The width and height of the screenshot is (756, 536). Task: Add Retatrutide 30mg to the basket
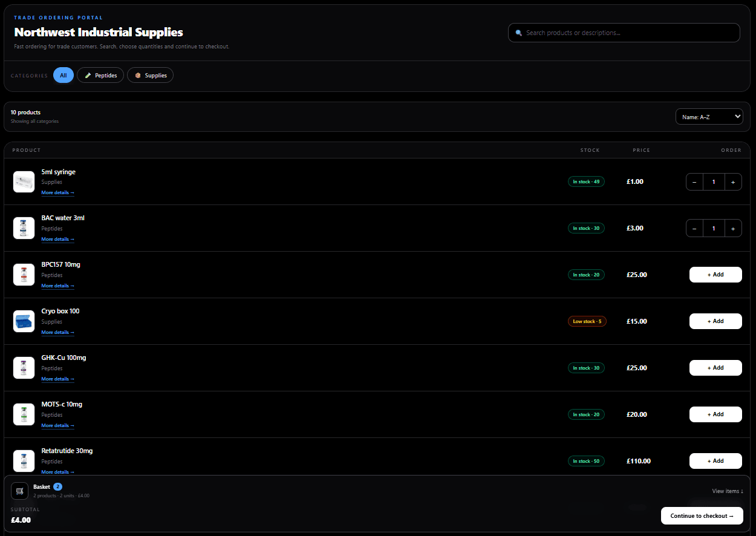tap(715, 461)
